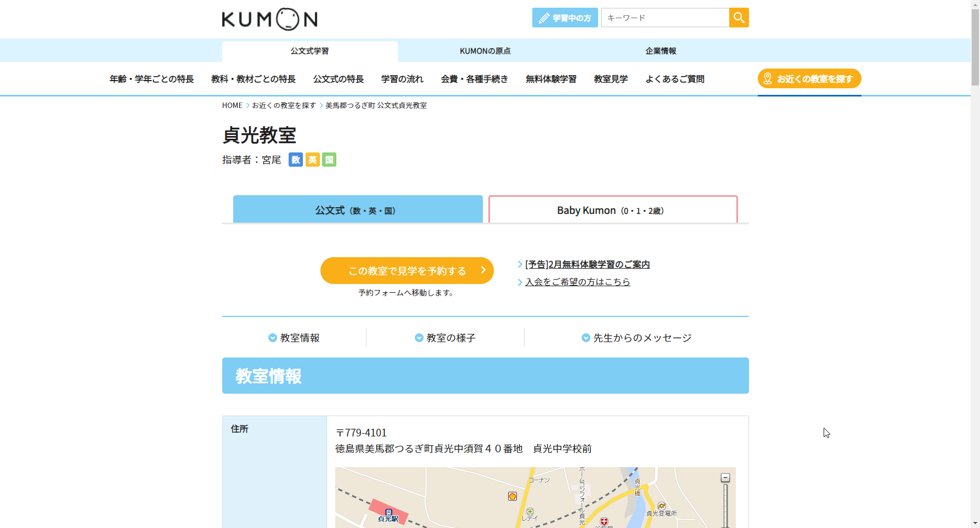Image resolution: width=980 pixels, height=528 pixels.
Task: Open 無料体験学習 menu item
Action: pyautogui.click(x=551, y=79)
